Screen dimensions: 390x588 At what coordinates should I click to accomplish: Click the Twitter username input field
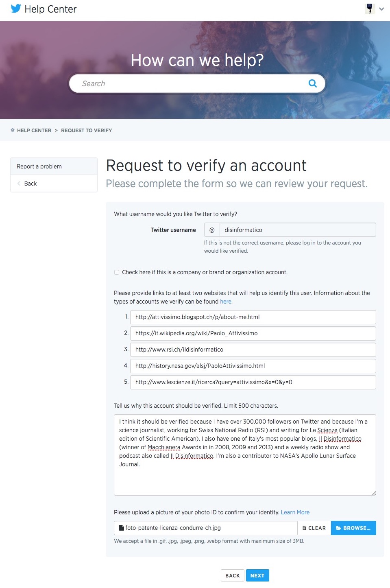click(297, 230)
